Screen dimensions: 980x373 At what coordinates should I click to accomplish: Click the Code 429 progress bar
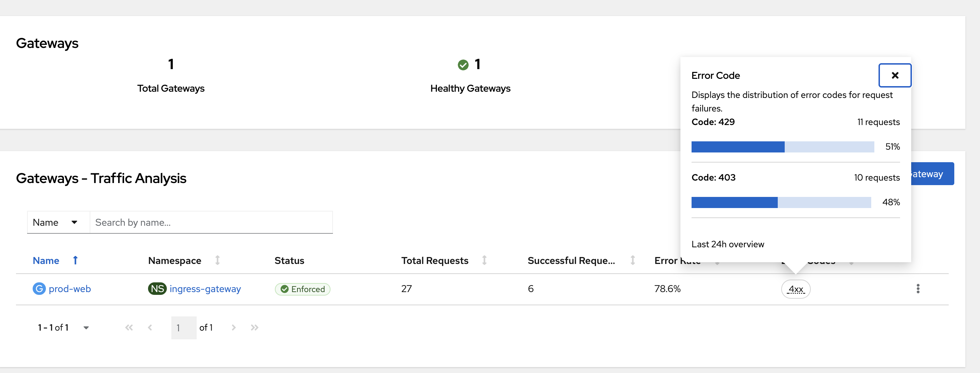click(783, 147)
